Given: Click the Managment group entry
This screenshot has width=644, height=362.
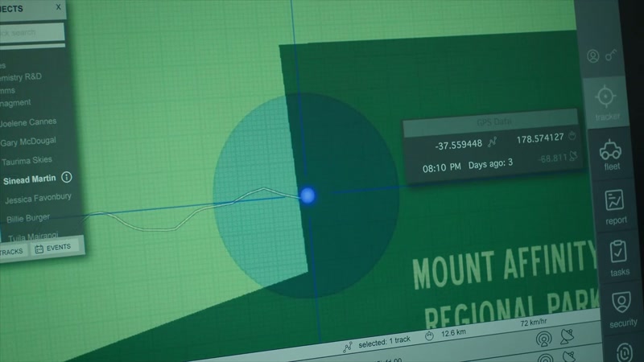Looking at the screenshot, I should 15,103.
